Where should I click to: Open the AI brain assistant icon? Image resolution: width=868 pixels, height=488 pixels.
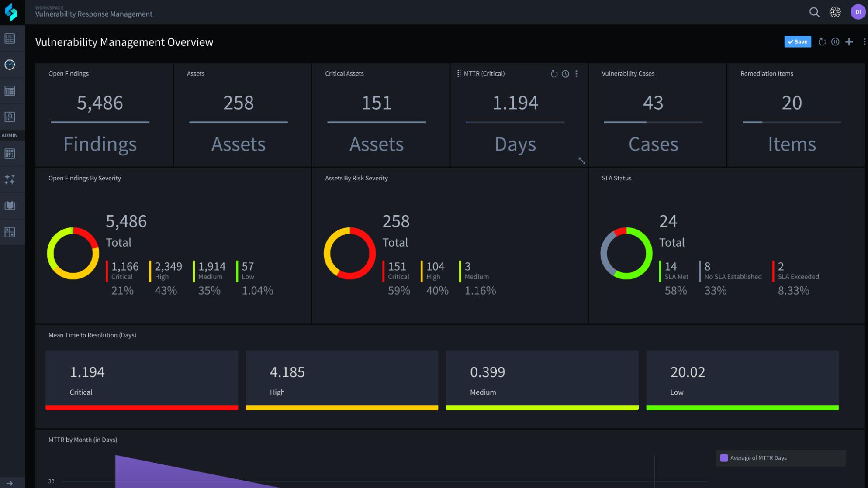835,12
